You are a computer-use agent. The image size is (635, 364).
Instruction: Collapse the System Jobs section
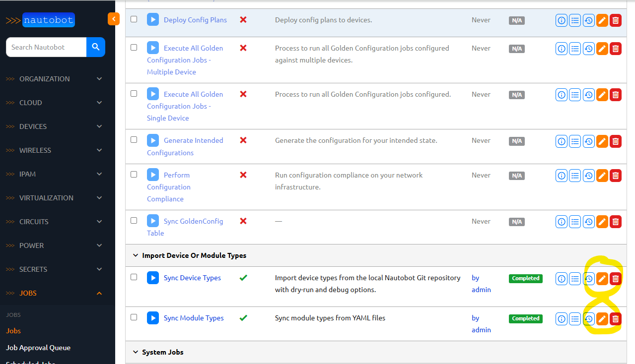coord(136,352)
